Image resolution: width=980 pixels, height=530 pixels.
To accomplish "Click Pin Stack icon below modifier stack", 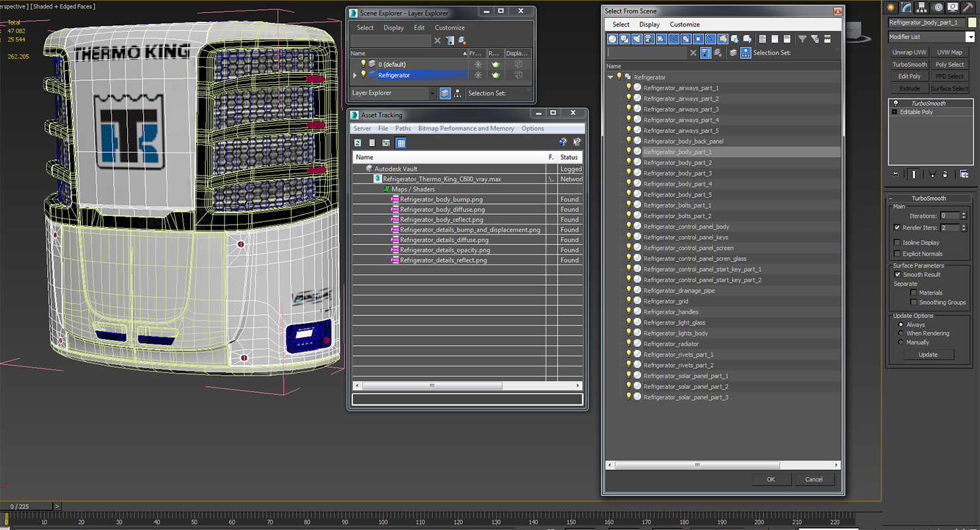I will point(895,174).
